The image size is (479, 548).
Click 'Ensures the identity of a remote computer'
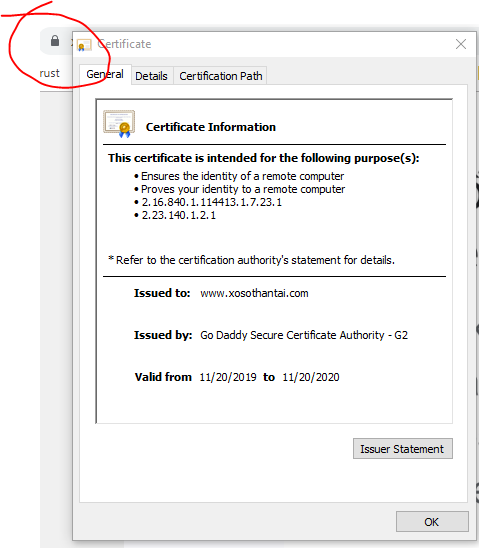(242, 176)
